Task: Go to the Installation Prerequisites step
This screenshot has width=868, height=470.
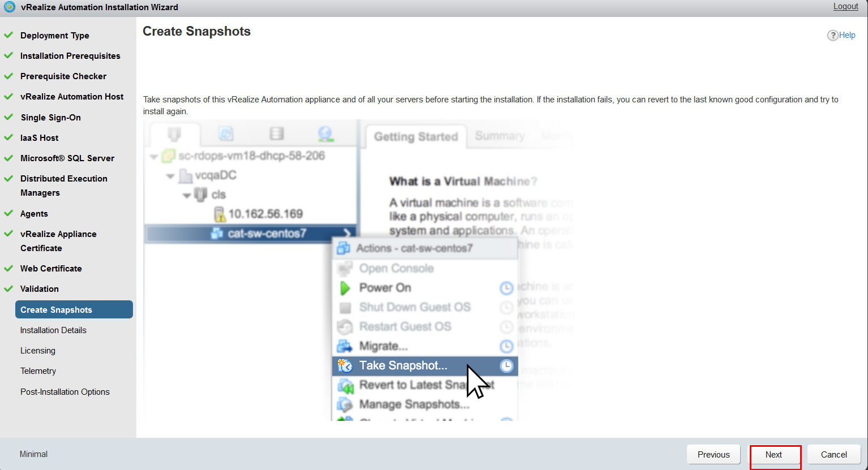Action: 70,55
